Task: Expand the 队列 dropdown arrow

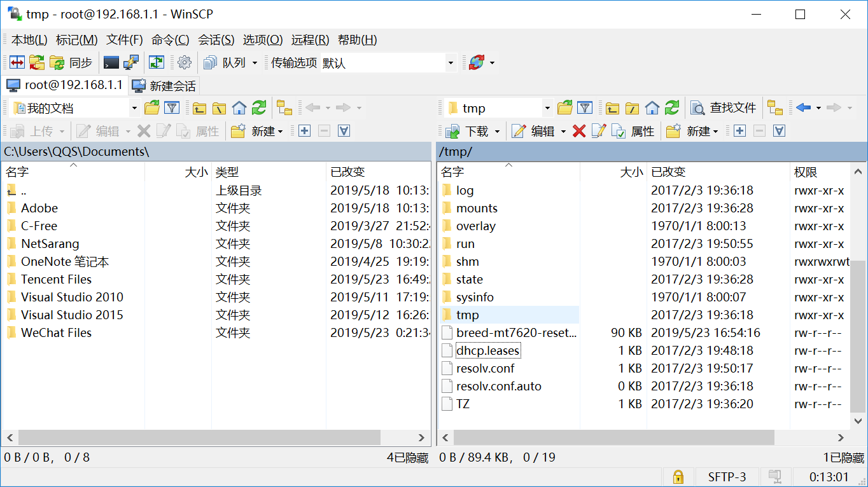Action: [x=255, y=63]
